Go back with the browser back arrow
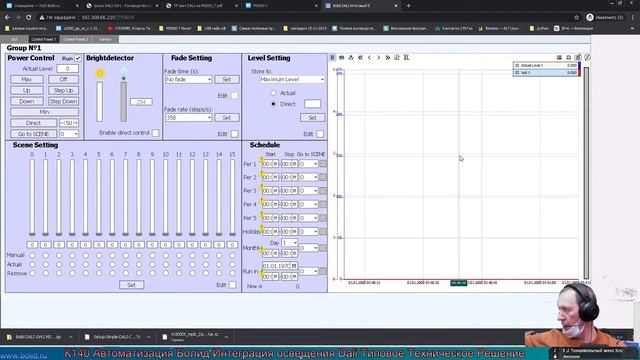This screenshot has width=640, height=360. tap(7, 18)
